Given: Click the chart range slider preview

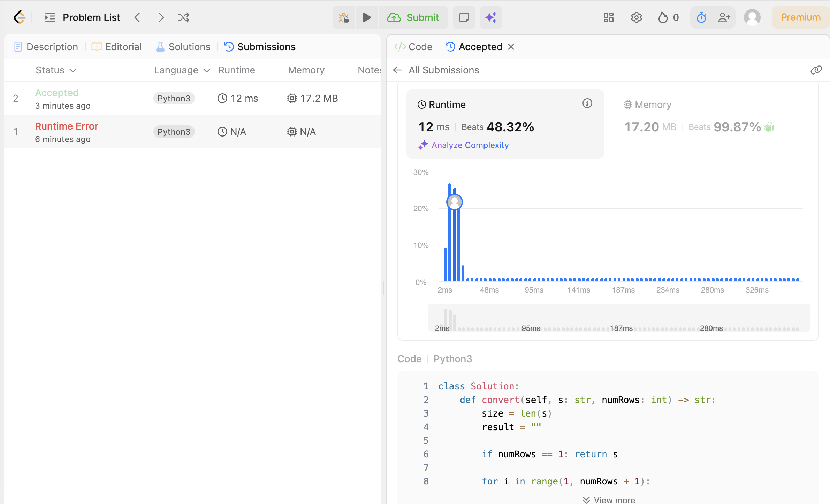Looking at the screenshot, I should 619,318.
